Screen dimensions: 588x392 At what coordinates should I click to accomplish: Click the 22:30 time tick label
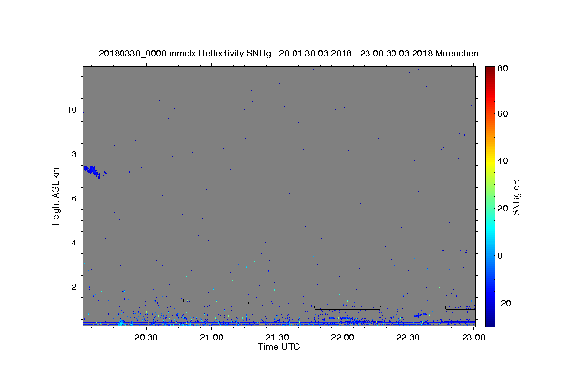pyautogui.click(x=408, y=338)
